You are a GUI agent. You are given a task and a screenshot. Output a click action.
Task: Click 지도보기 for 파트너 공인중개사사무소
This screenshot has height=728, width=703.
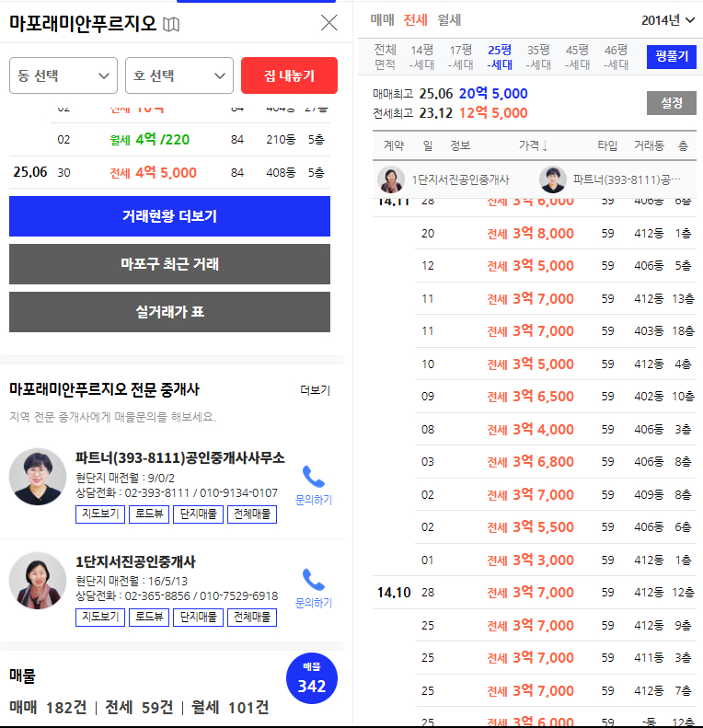(x=100, y=514)
